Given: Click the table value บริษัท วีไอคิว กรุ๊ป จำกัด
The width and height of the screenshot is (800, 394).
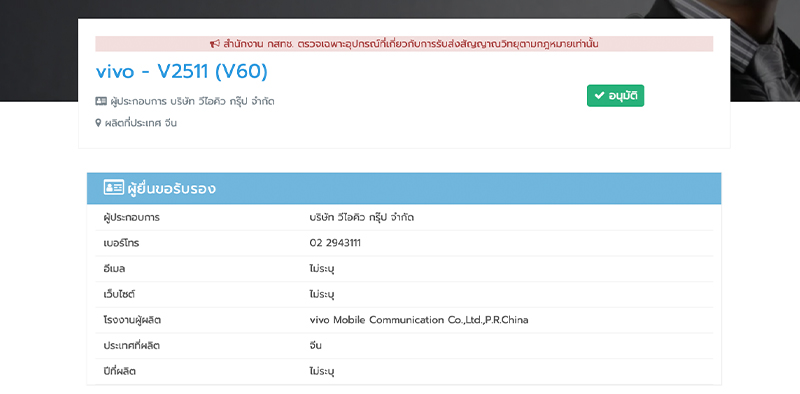Looking at the screenshot, I should click(x=362, y=217).
